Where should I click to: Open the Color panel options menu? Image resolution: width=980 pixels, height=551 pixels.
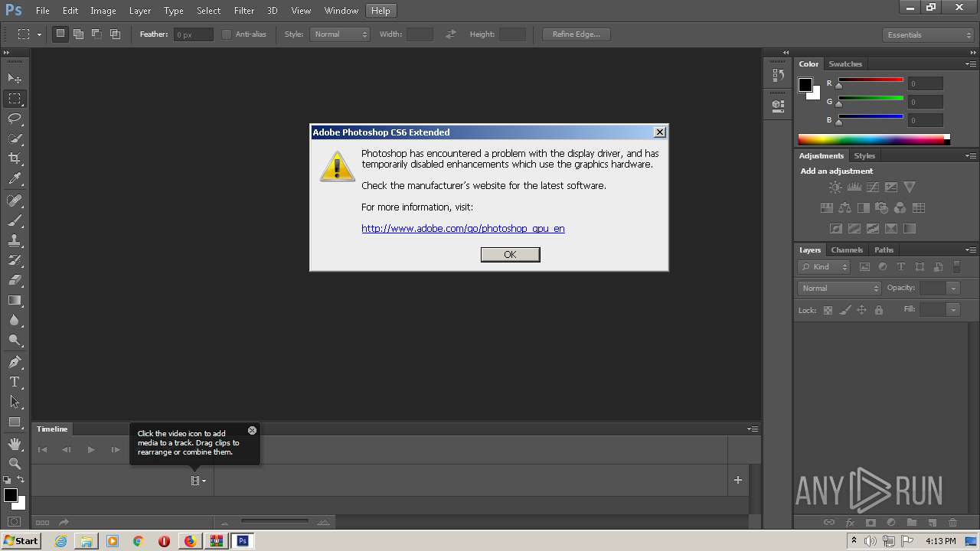click(971, 64)
